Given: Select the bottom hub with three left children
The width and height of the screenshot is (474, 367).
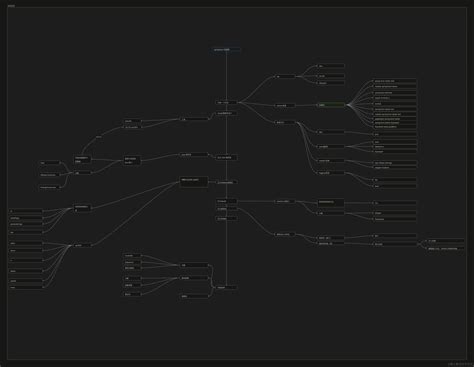Looking at the screenshot, I should [194, 278].
